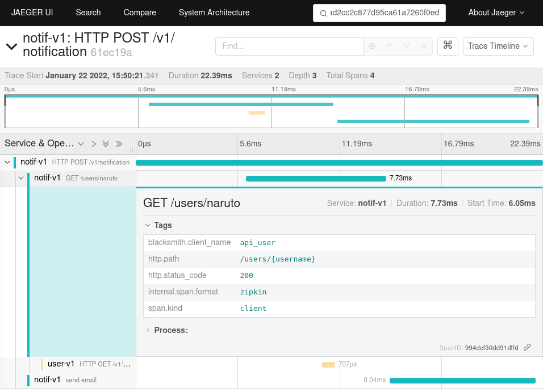Click the SpanID 994dcf30dd91dffd text
Image resolution: width=543 pixels, height=392 pixels.
tap(479, 348)
